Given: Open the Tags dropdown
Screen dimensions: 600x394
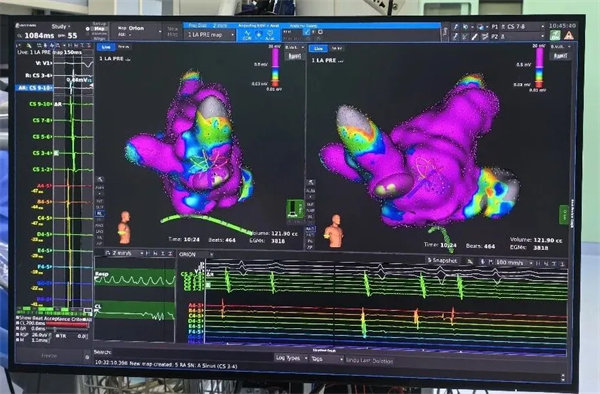Looking at the screenshot, I should (326, 359).
